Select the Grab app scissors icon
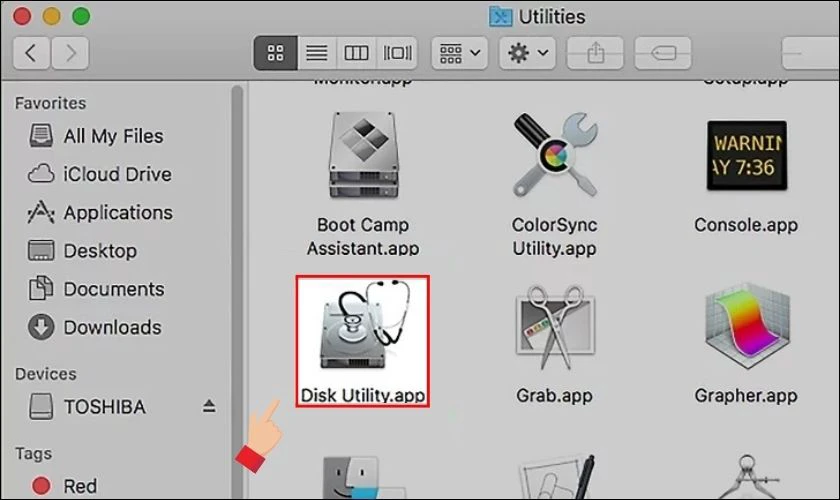Image resolution: width=840 pixels, height=500 pixels. click(x=555, y=327)
